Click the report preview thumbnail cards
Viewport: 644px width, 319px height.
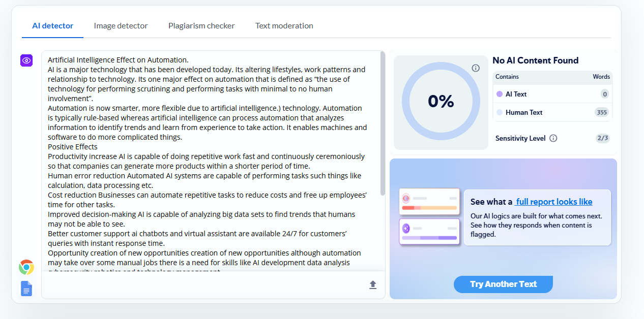pos(430,216)
